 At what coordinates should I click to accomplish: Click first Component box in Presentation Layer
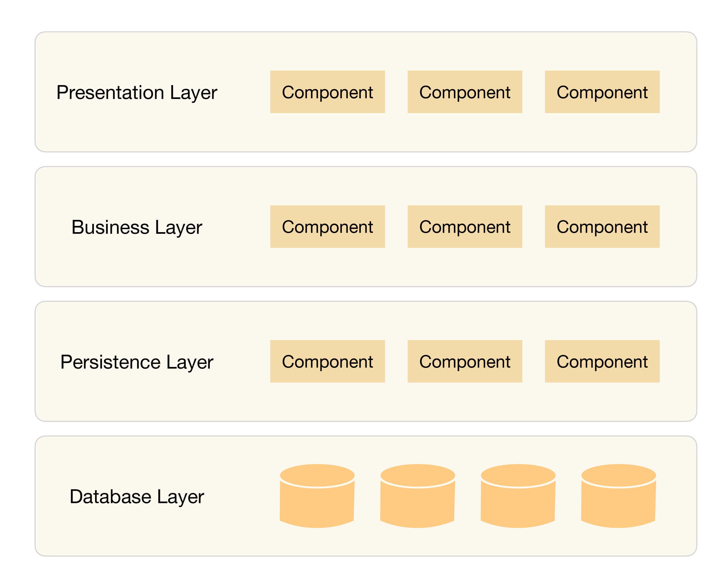[x=327, y=92]
